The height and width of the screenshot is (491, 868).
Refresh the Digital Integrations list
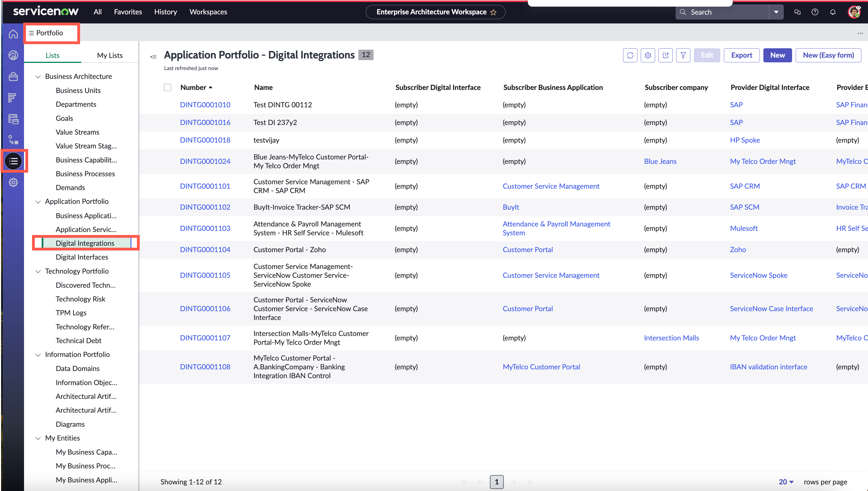(x=630, y=55)
